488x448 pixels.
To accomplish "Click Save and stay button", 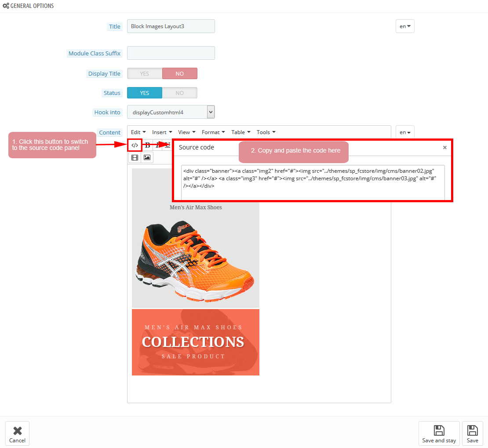I will [x=439, y=433].
